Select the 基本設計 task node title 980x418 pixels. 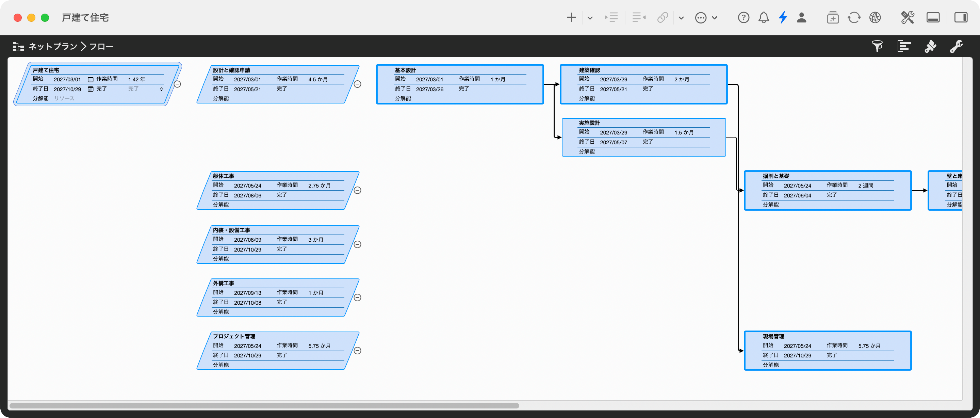405,70
